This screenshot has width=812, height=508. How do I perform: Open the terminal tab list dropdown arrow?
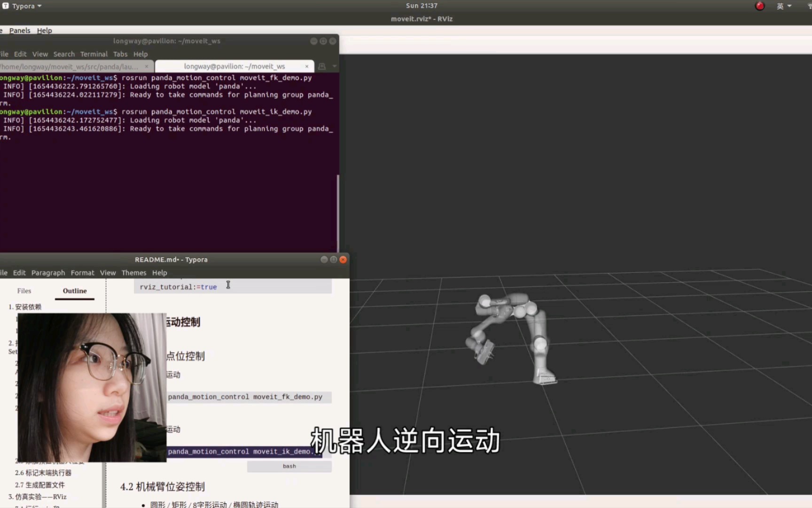tap(335, 66)
